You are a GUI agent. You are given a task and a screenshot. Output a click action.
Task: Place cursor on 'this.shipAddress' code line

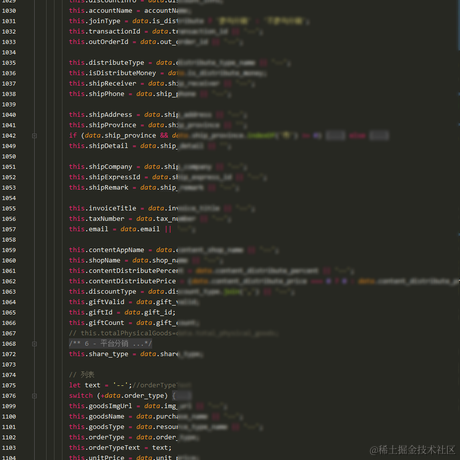coord(158,115)
